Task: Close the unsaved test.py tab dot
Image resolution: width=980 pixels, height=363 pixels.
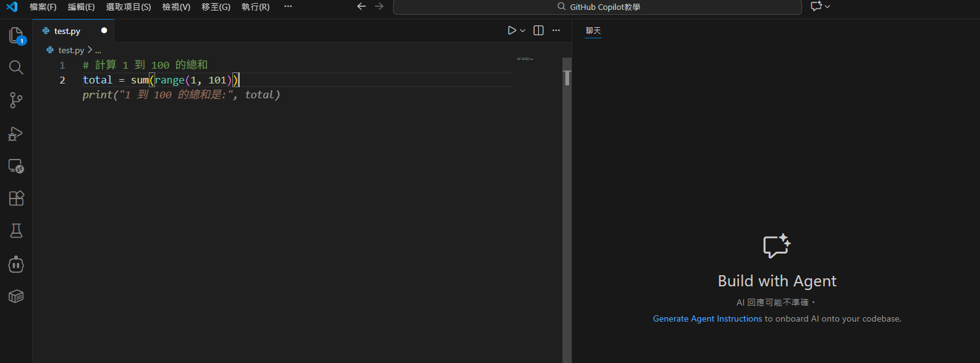Action: click(104, 30)
